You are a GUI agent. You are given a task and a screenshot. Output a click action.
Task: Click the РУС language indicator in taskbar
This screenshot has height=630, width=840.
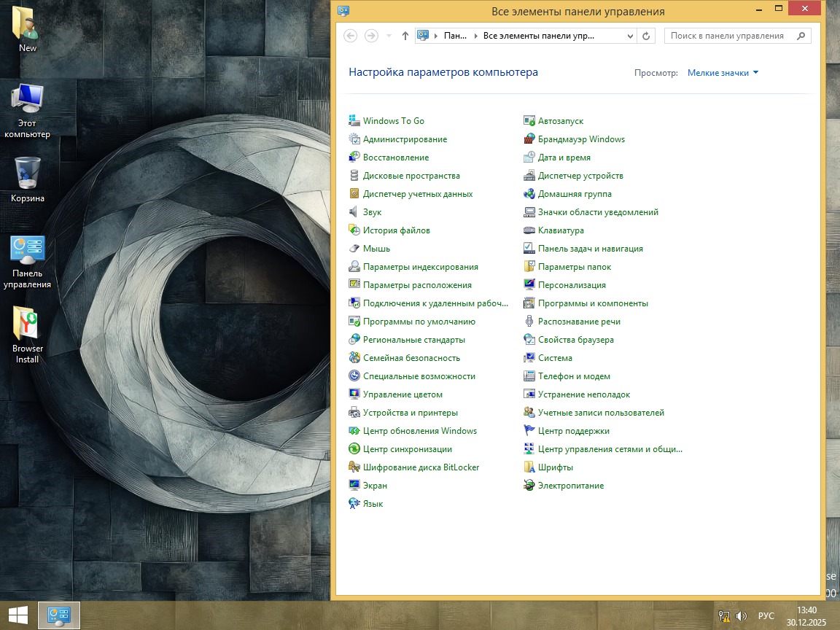click(766, 616)
